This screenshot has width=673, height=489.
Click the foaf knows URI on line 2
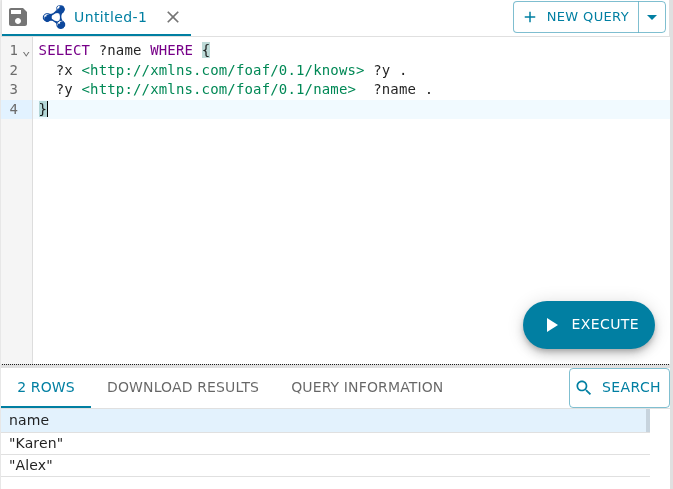point(223,70)
